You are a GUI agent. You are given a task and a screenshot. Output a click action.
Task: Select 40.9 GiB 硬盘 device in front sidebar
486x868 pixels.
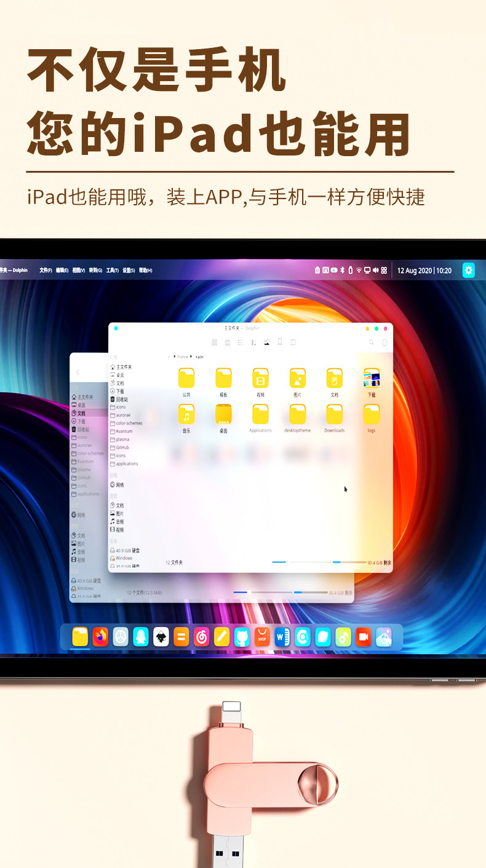pyautogui.click(x=124, y=550)
